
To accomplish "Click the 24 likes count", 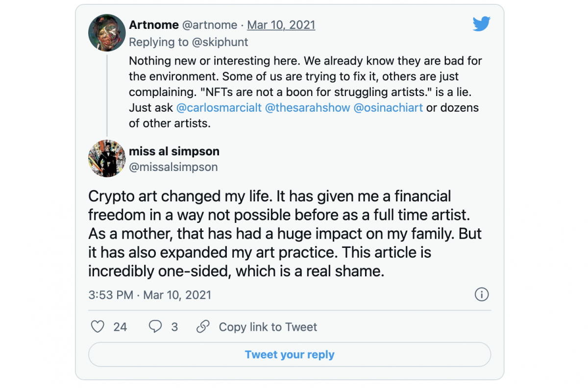I will coord(120,327).
